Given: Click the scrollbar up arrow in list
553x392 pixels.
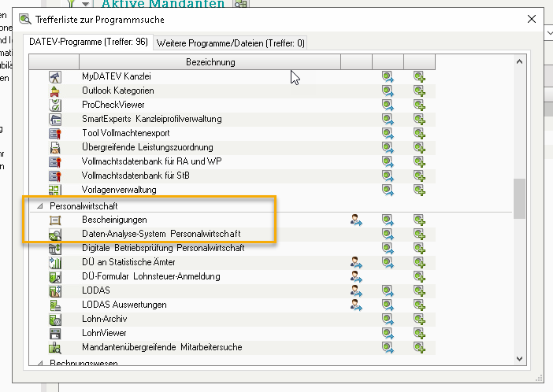Looking at the screenshot, I should (x=519, y=61).
